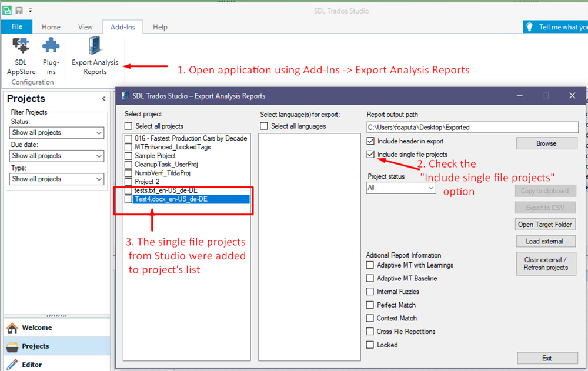The width and height of the screenshot is (588, 371).
Task: Check Select all projects
Action: (129, 126)
